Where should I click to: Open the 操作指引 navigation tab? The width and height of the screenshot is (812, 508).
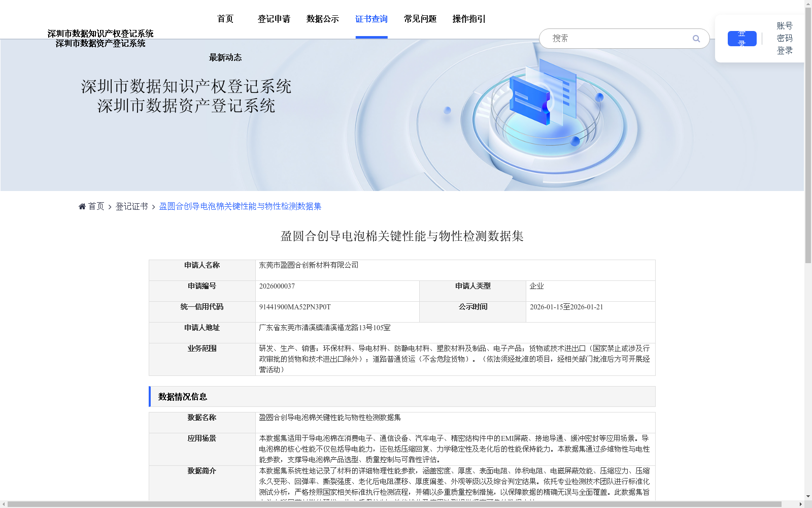coord(469,19)
